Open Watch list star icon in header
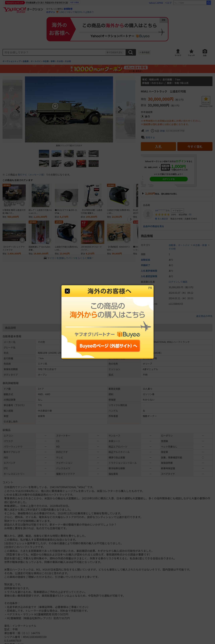The image size is (215, 644). tap(191, 51)
